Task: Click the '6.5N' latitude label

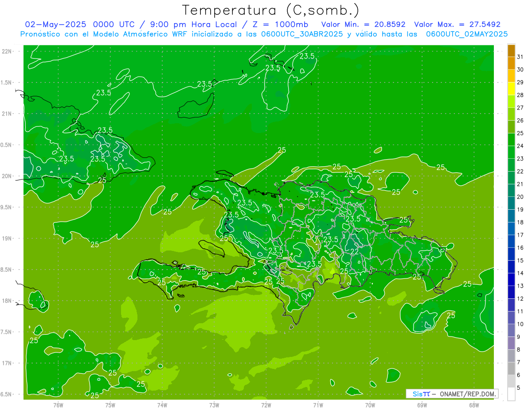Action: coord(7,395)
